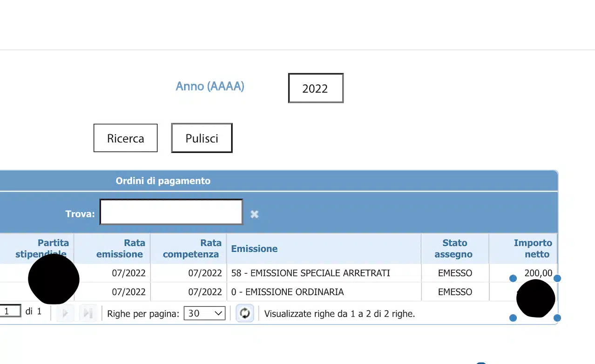Click the page number input box
This screenshot has width=595, height=364.
(x=9, y=311)
